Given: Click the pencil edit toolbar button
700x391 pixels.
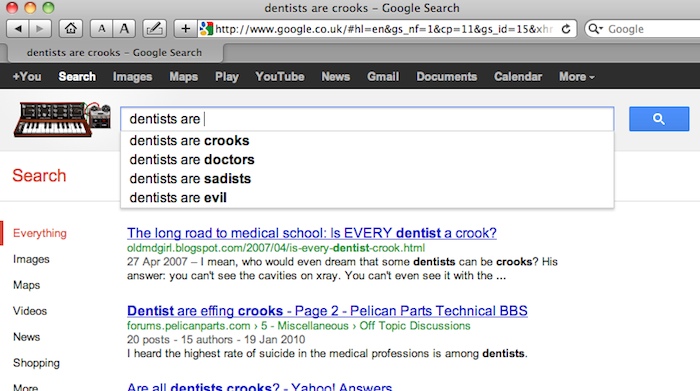Looking at the screenshot, I should (x=154, y=29).
